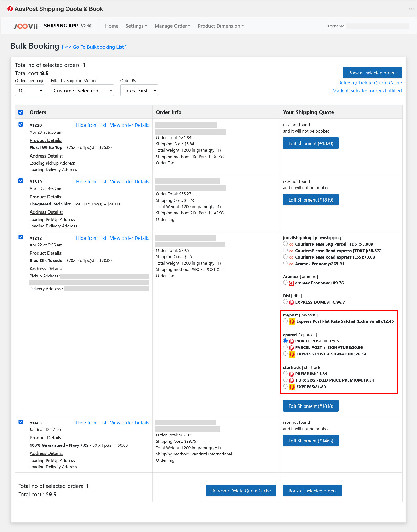Image resolution: width=417 pixels, height=532 pixels.
Task: Hide order #1818 from the list
Action: [91, 238]
